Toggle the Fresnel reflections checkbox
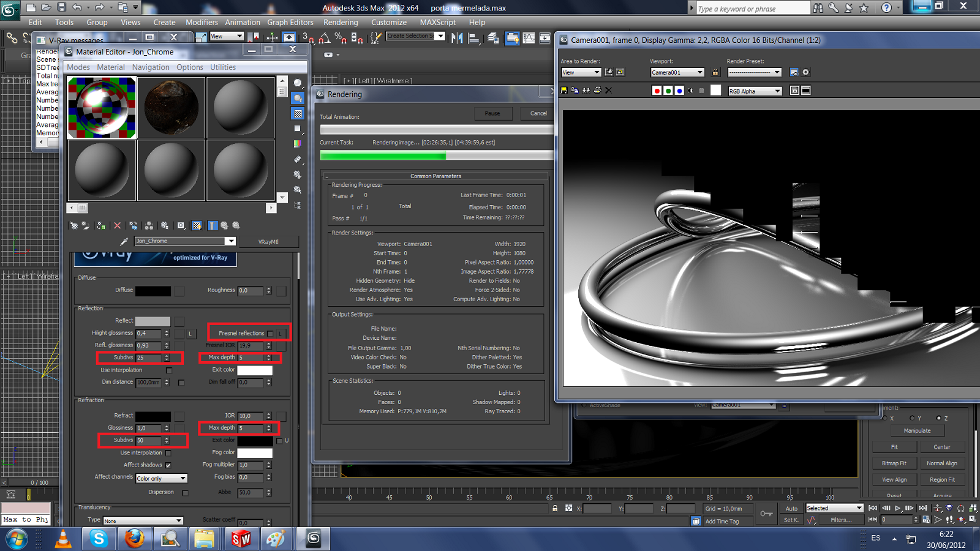Viewport: 980px width, 551px height. click(x=270, y=334)
